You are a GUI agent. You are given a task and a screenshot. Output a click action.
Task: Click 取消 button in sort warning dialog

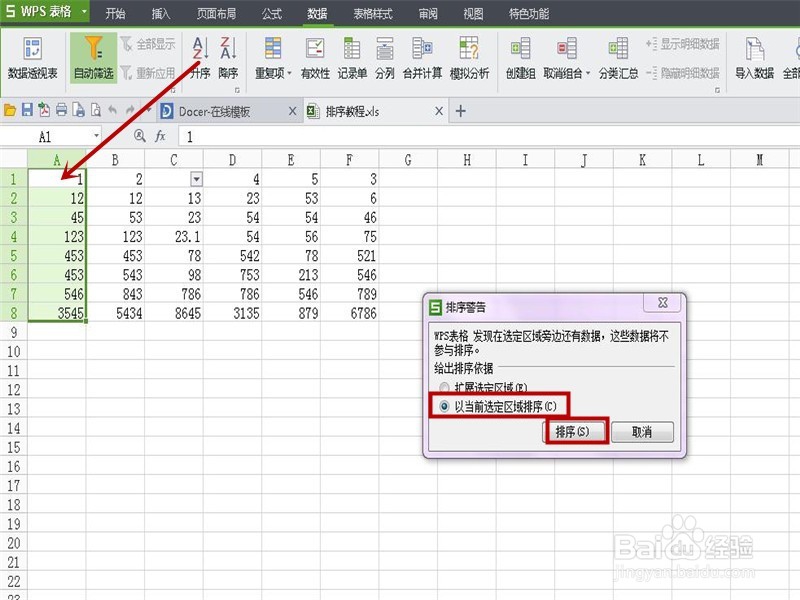click(x=642, y=432)
